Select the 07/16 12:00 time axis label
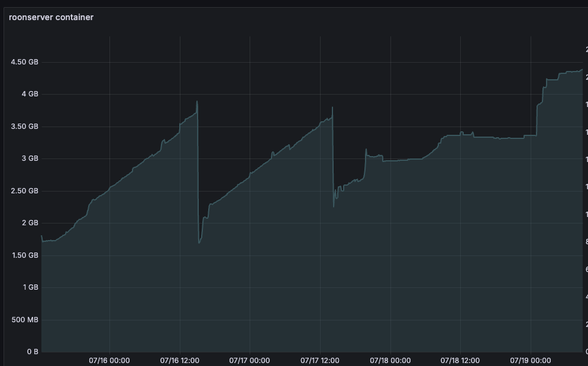Screen dimensions: 588x366 click(179, 360)
